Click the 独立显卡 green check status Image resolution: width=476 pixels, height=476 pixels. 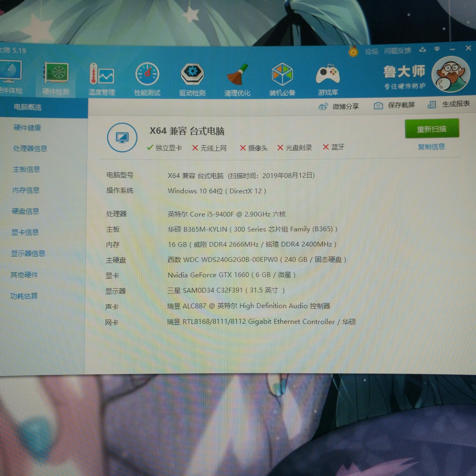tap(164, 148)
